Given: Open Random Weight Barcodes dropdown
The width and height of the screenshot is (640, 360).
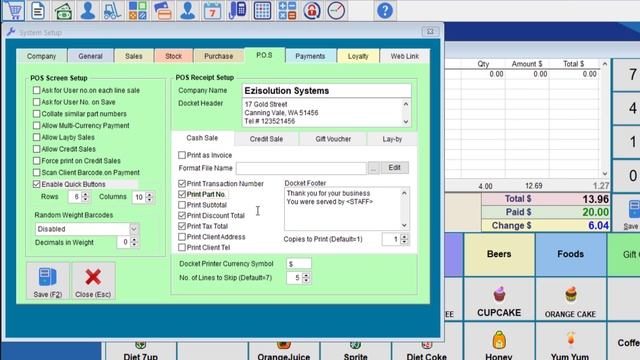Looking at the screenshot, I should (134, 229).
